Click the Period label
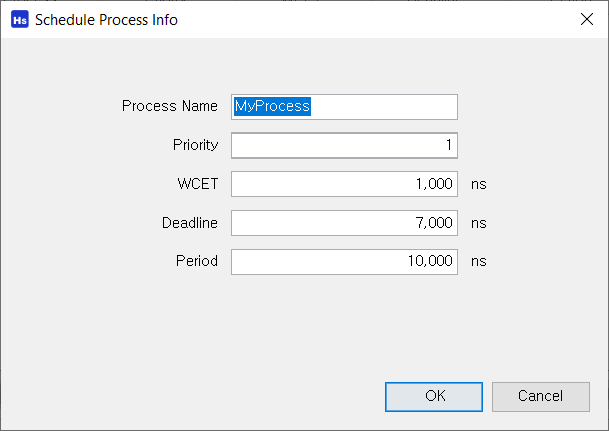This screenshot has height=431, width=609. pos(197,261)
